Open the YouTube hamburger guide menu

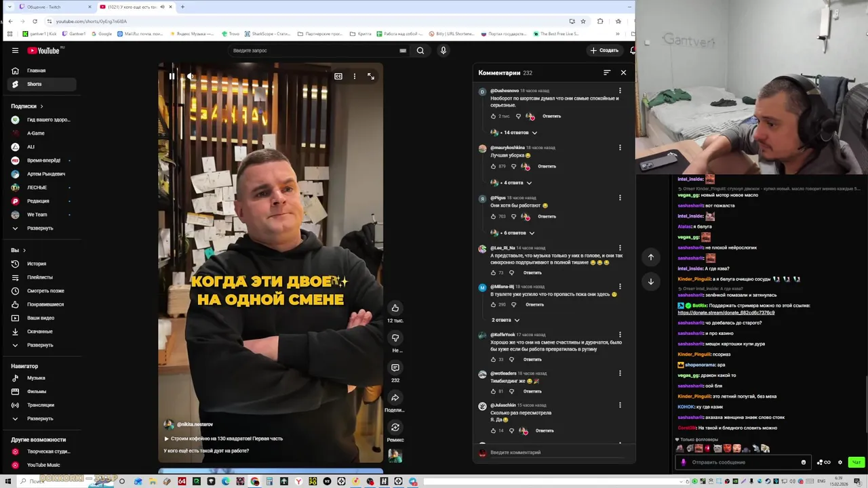pyautogui.click(x=15, y=50)
